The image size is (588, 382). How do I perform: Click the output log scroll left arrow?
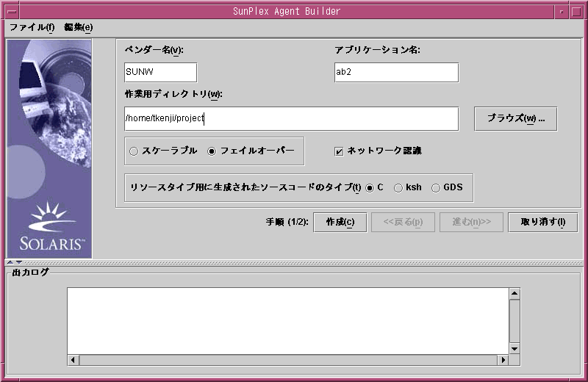73,360
